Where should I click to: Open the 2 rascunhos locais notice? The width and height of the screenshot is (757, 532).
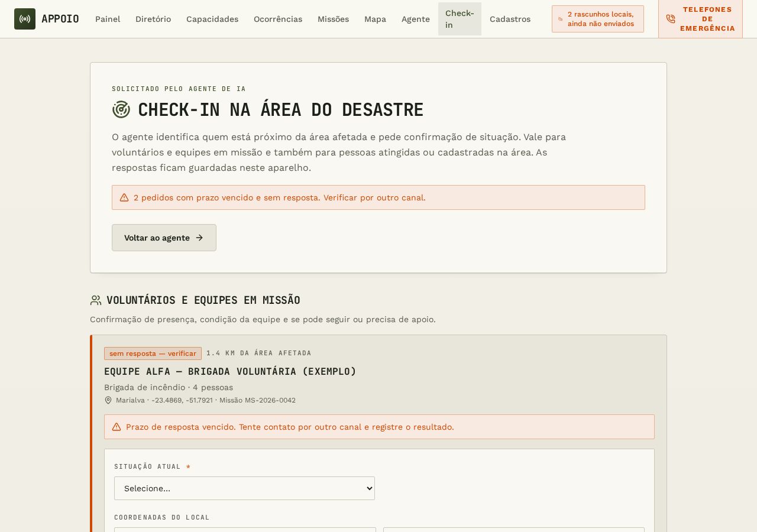[x=598, y=19]
